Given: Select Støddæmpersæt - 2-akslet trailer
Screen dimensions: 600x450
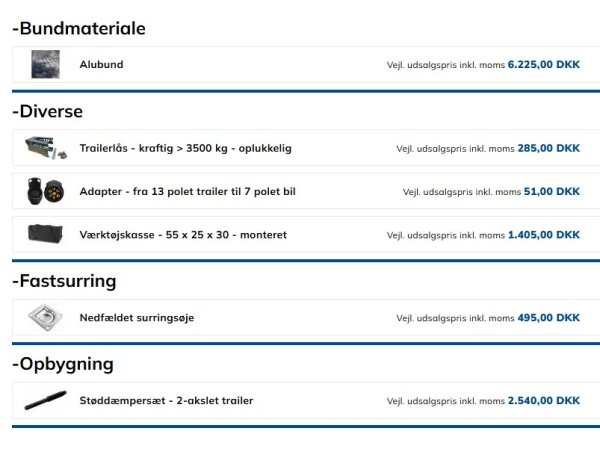Looking at the screenshot, I should [x=166, y=401].
